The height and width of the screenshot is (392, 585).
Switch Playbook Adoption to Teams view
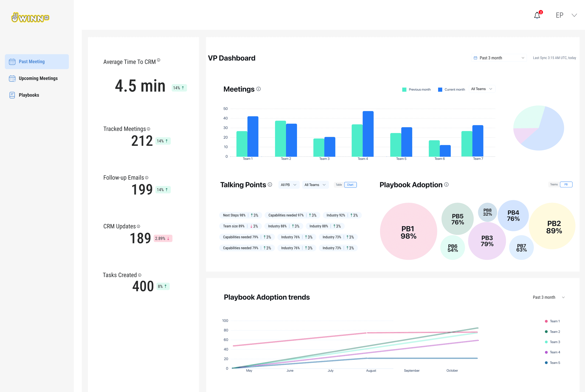click(x=554, y=185)
